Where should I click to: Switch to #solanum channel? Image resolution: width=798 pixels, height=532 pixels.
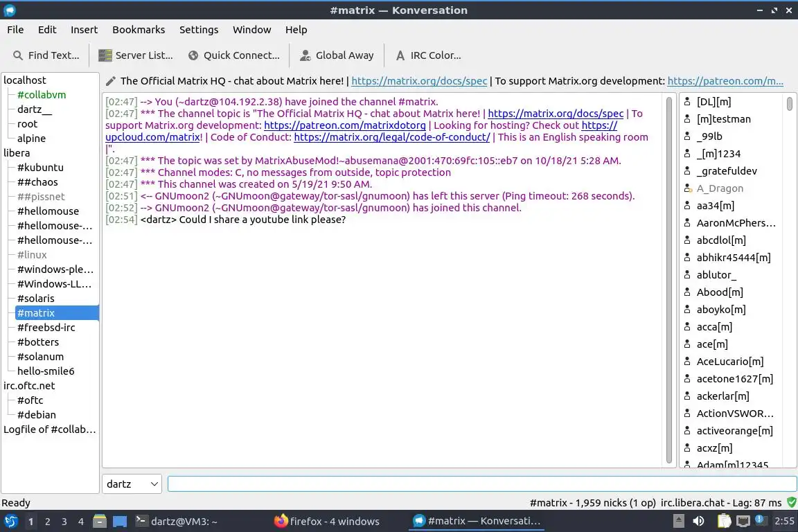point(40,356)
